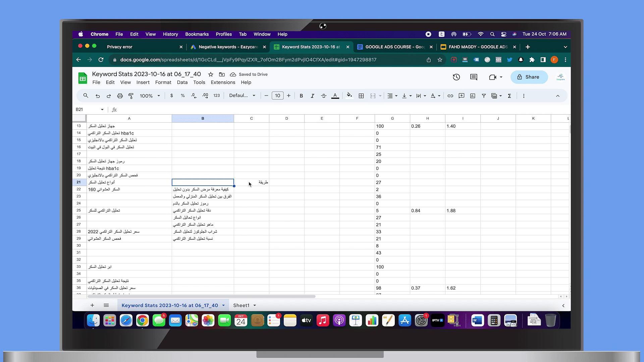The height and width of the screenshot is (362, 644).
Task: Open more formats 123 menu
Action: [217, 96]
